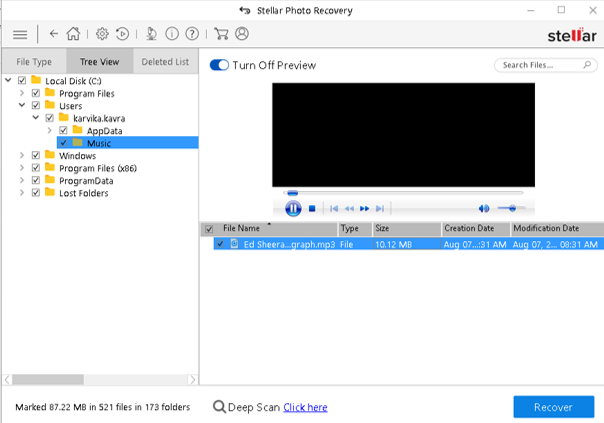Select the ProgramData tree item label
Screen dimensions: 604x423
click(86, 181)
